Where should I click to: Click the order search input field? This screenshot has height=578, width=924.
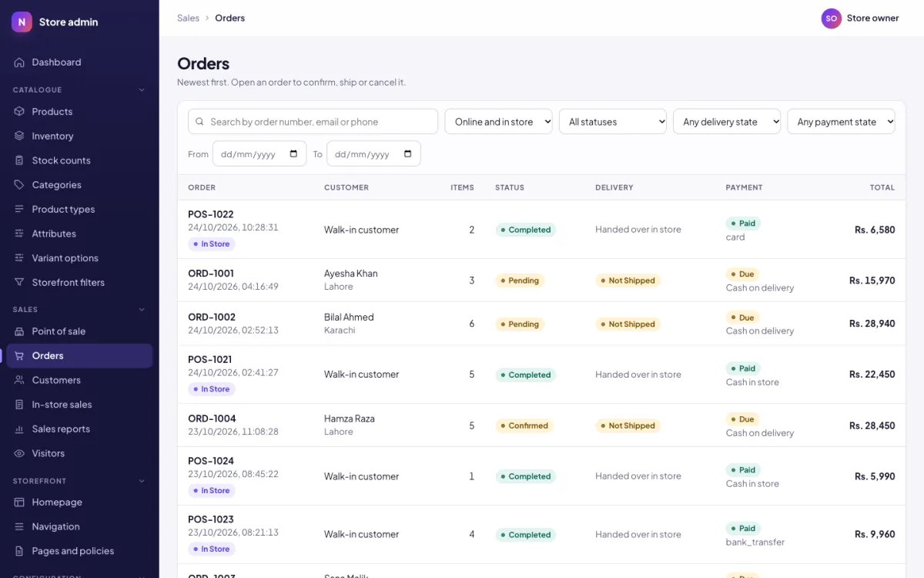click(313, 122)
